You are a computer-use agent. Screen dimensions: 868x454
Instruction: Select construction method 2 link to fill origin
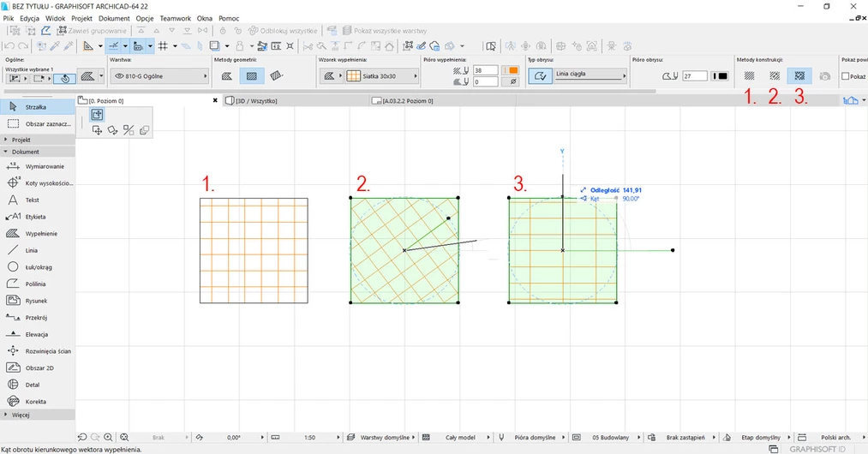[775, 76]
